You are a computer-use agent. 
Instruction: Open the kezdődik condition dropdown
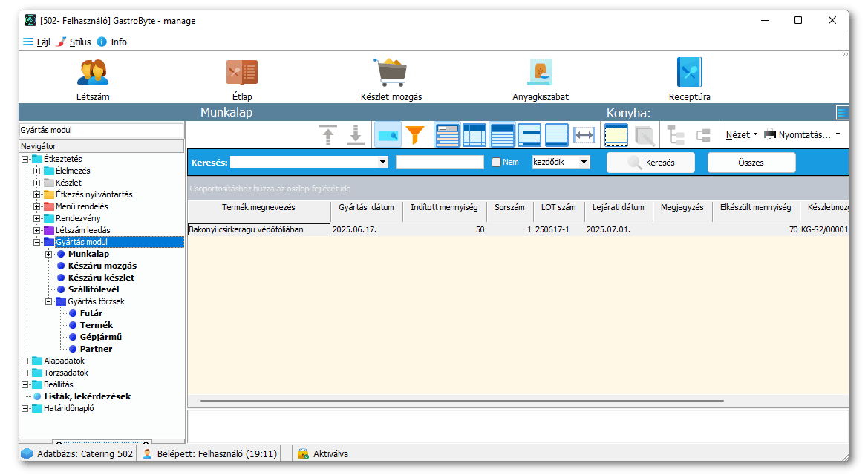coord(584,162)
